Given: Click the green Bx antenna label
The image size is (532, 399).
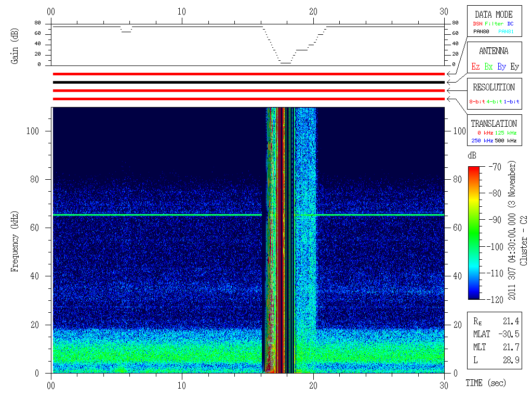Looking at the screenshot, I should (488, 67).
